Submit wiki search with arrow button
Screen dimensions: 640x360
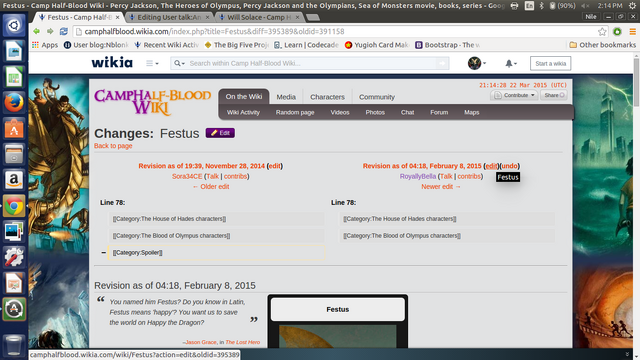(442, 63)
